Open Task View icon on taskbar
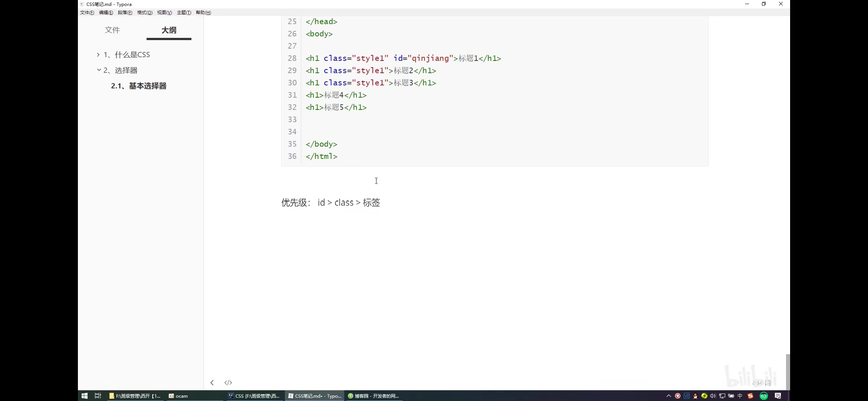 pyautogui.click(x=98, y=396)
